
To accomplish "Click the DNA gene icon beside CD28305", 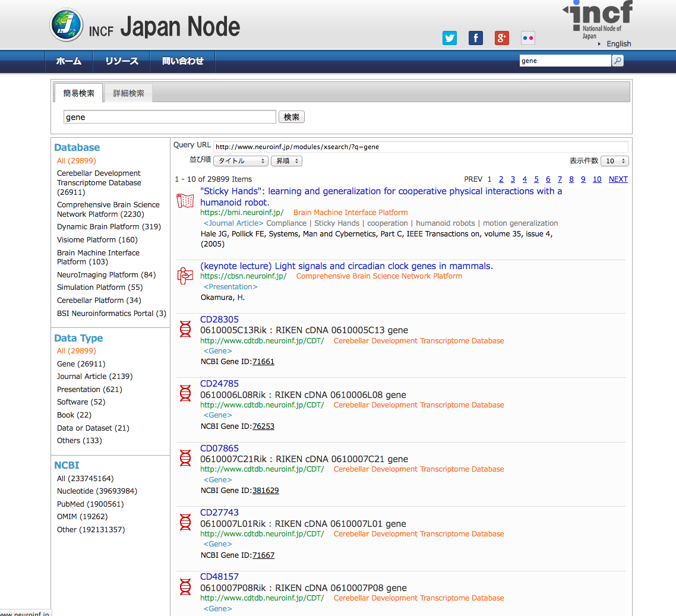I will 185,329.
